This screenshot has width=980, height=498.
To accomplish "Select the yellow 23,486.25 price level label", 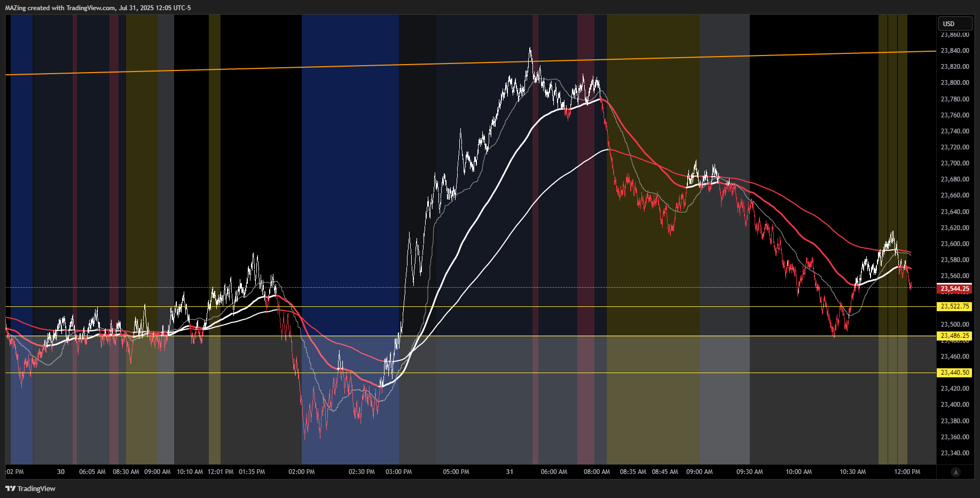I will pos(954,336).
